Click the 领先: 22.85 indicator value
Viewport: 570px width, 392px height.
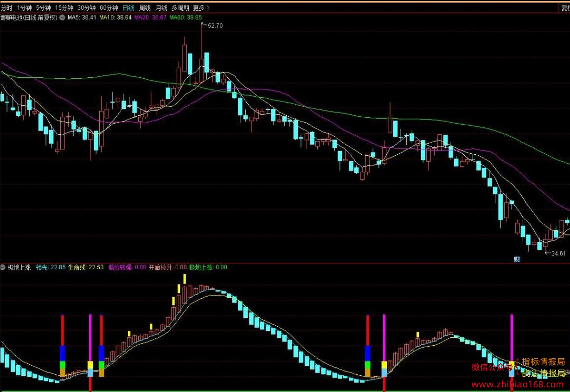coord(50,267)
